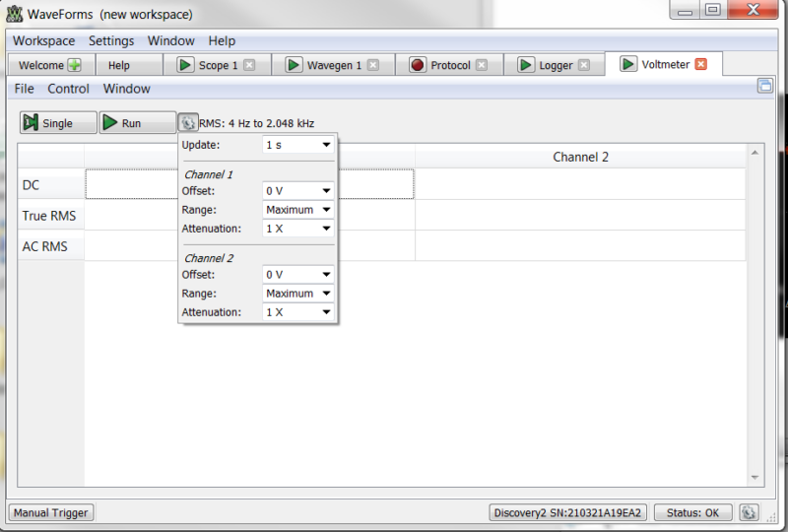The image size is (788, 532).
Task: Open the Help menu in menu bar
Action: (222, 40)
